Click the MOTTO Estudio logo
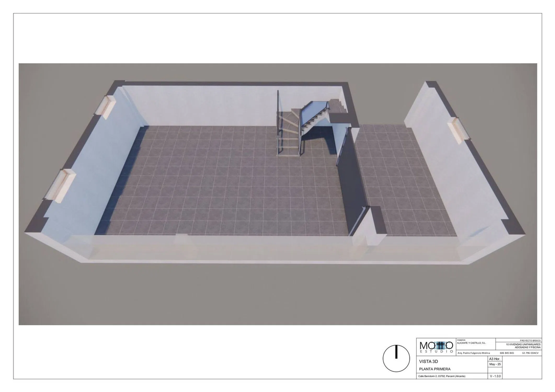Image resolution: width=555 pixels, height=392 pixels. tap(436, 347)
